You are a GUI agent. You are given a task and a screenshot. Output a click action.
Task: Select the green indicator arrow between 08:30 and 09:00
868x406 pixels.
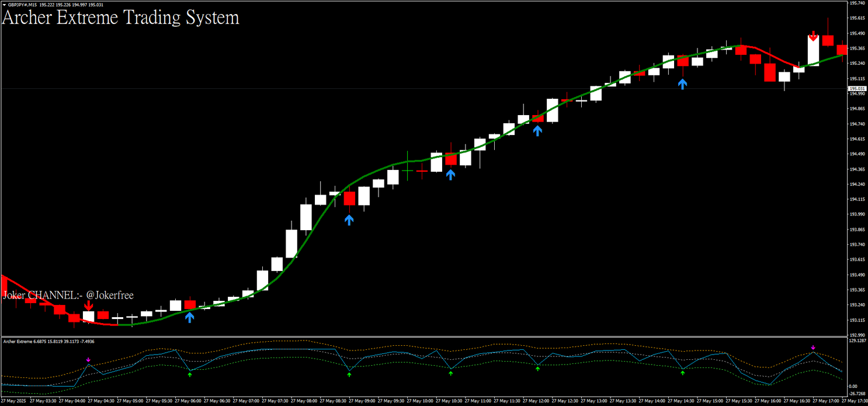pos(349,374)
